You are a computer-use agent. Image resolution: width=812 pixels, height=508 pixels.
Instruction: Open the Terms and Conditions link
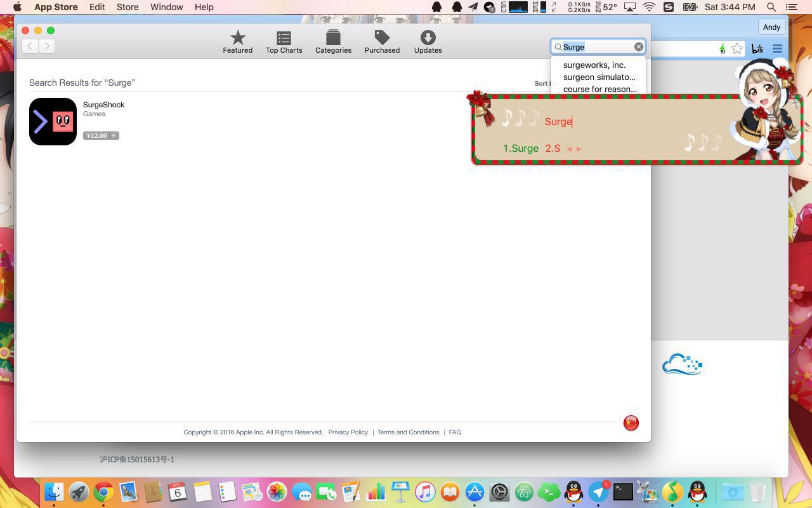point(408,432)
